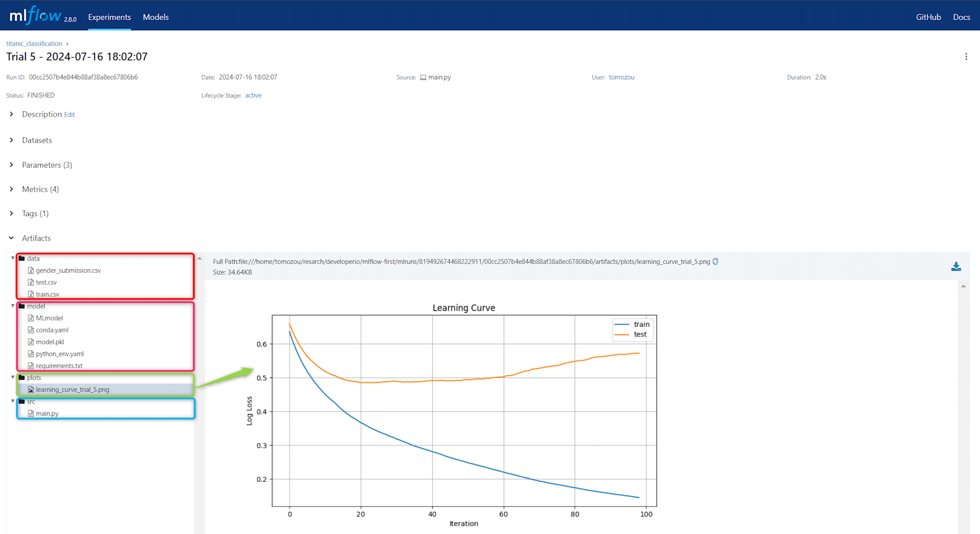The height and width of the screenshot is (534, 980).
Task: Expand the Datasets section
Action: pyautogui.click(x=11, y=140)
